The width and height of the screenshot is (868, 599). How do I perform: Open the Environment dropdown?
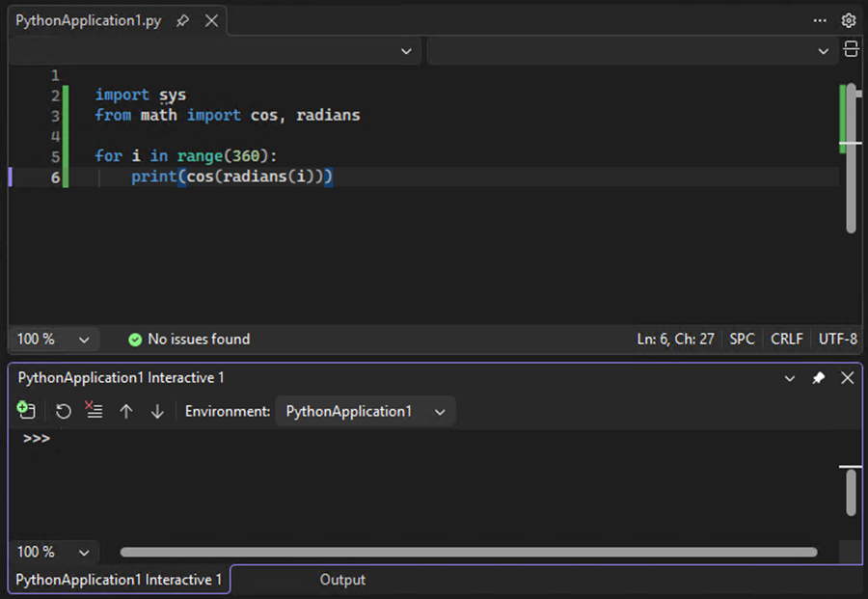tap(365, 411)
